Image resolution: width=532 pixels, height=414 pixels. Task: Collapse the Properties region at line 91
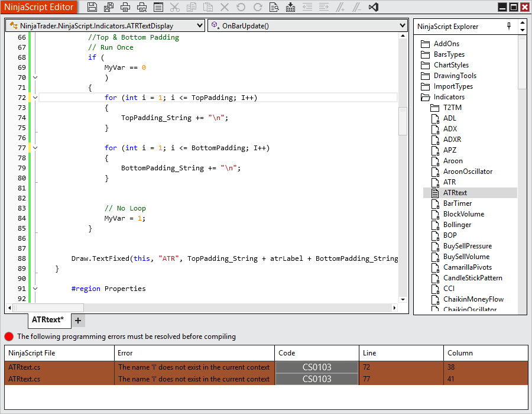click(x=35, y=289)
